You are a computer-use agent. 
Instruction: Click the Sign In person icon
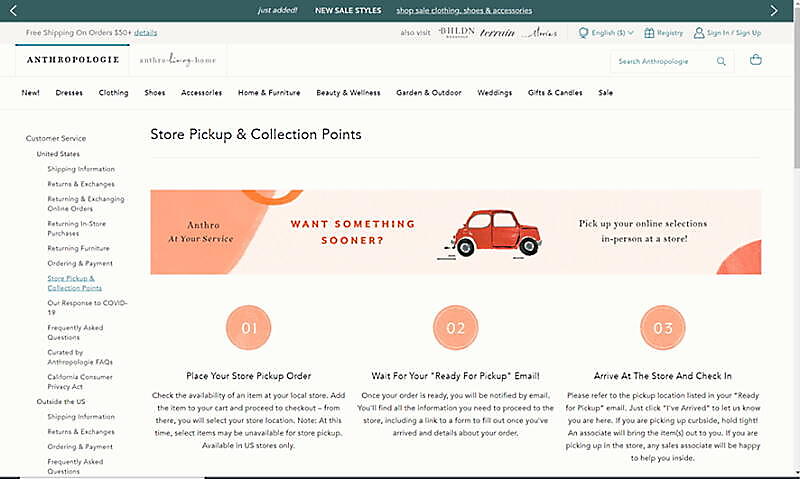[699, 33]
